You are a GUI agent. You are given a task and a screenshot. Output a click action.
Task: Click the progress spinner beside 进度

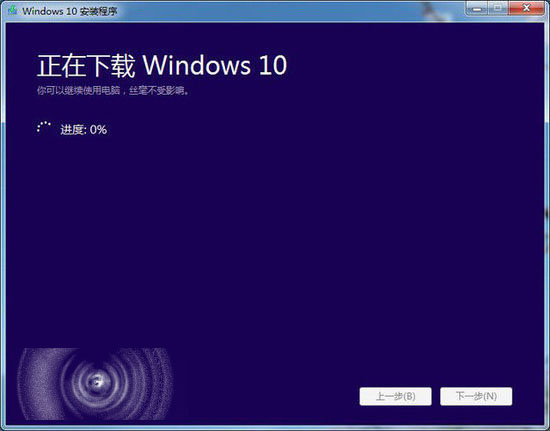pyautogui.click(x=44, y=127)
